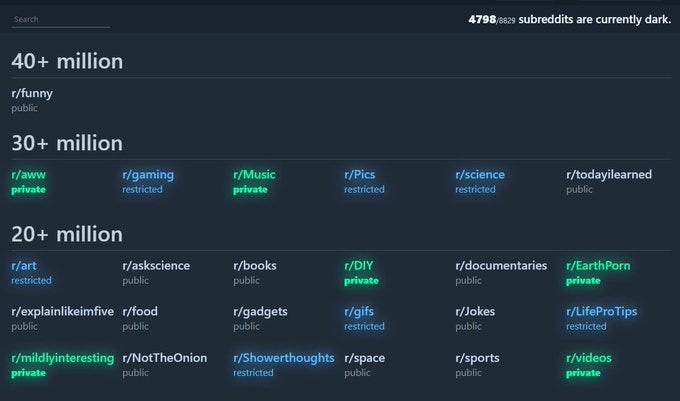Click 'private' status under r/mildlyinteresting
The width and height of the screenshot is (680, 401).
29,373
